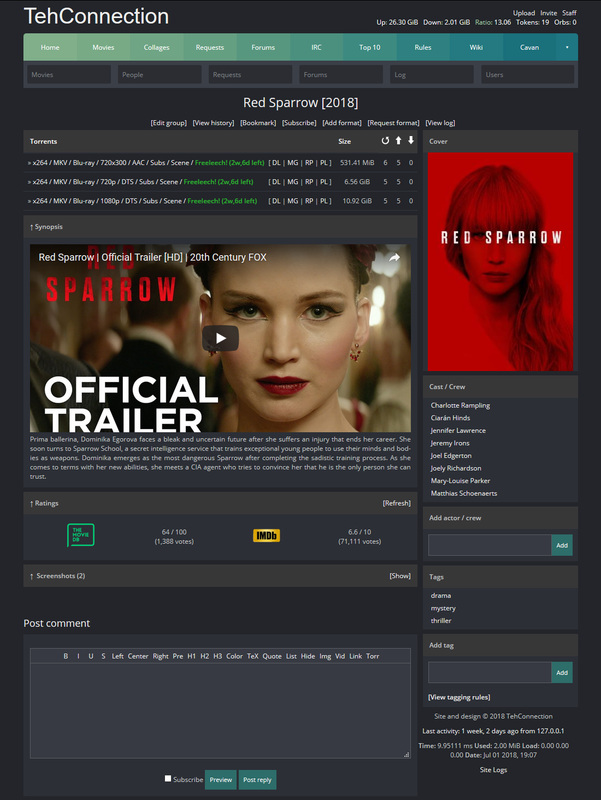Open the Requests nav tab
This screenshot has height=800, width=601.
[x=210, y=47]
